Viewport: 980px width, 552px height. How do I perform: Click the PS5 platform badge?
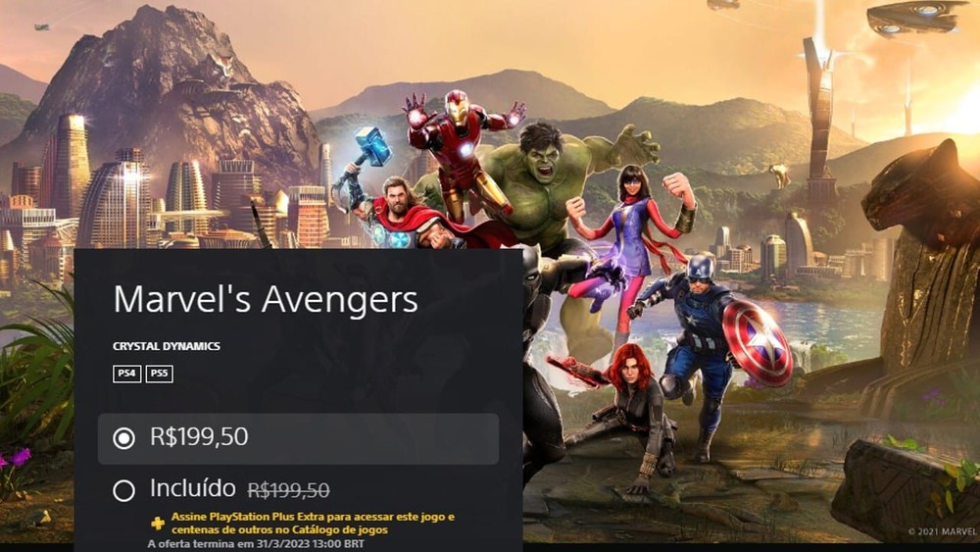pyautogui.click(x=160, y=374)
